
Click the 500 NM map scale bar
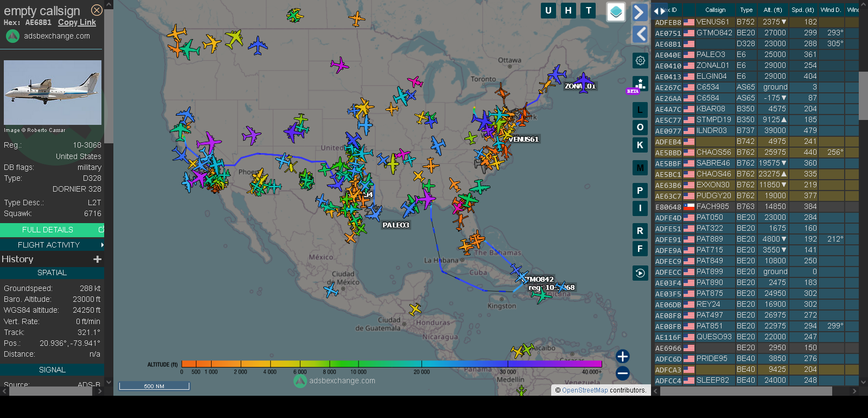pos(154,386)
